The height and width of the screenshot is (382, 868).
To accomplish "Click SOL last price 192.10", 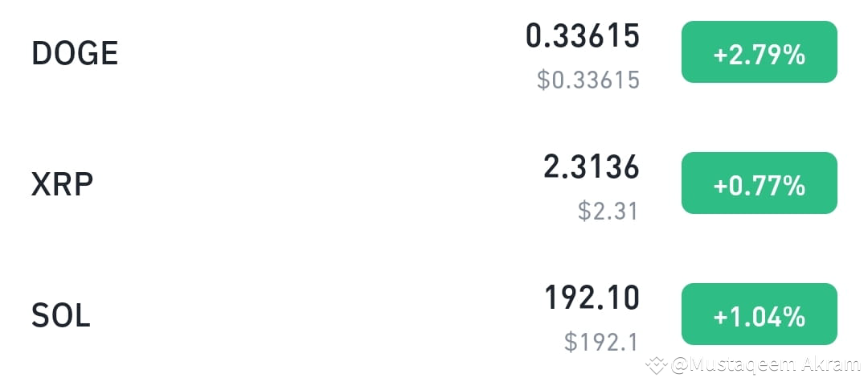I will point(592,298).
